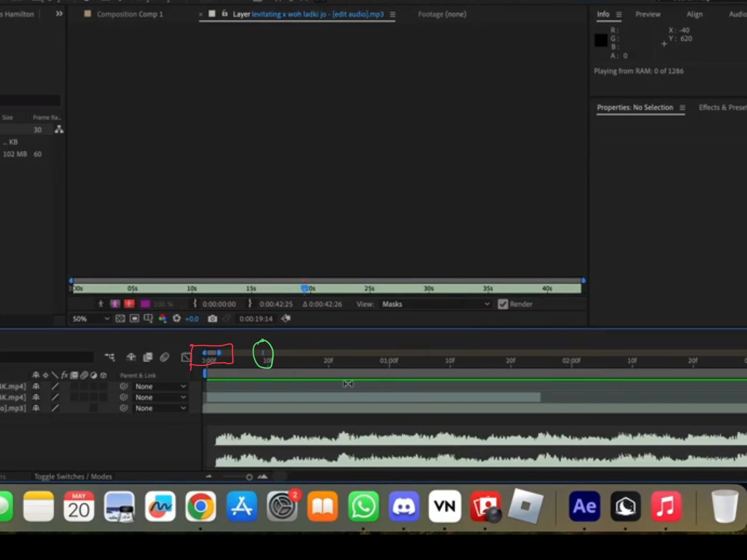Take a snapshot with the camera icon
Image resolution: width=747 pixels, height=560 pixels.
pos(212,319)
